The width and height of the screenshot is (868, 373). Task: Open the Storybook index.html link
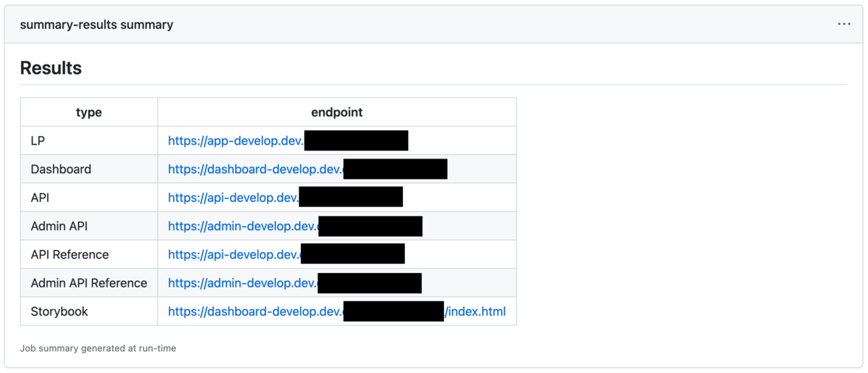click(x=337, y=311)
